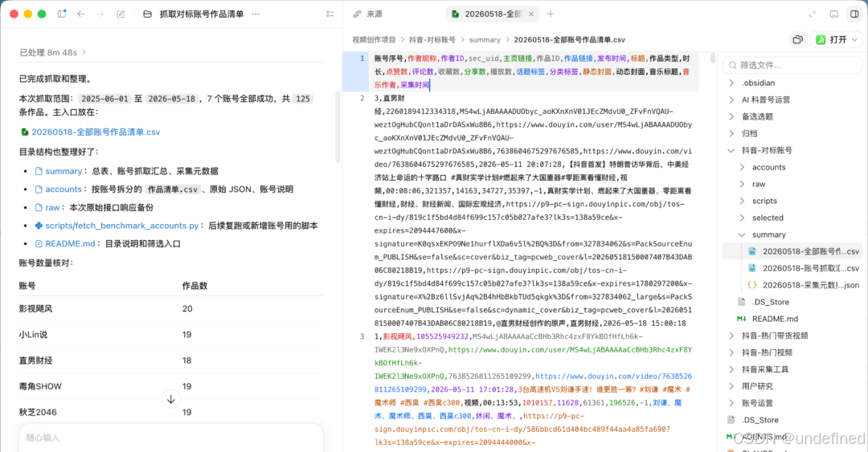The width and height of the screenshot is (868, 452).
Task: Copy file path with the copy icon
Action: tap(798, 39)
